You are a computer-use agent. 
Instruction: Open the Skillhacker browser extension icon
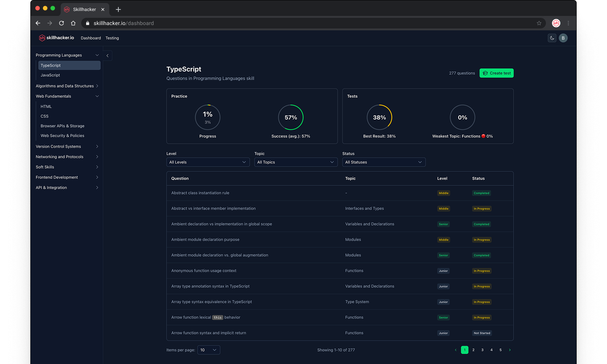pyautogui.click(x=556, y=23)
